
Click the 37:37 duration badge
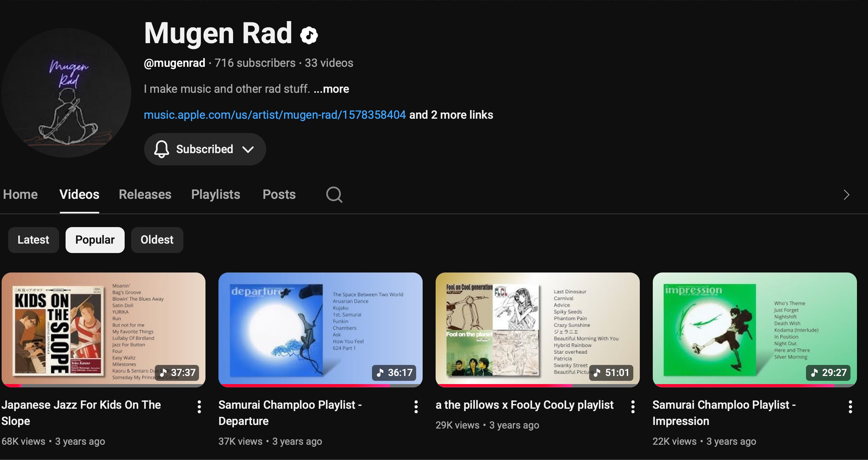[x=177, y=373]
